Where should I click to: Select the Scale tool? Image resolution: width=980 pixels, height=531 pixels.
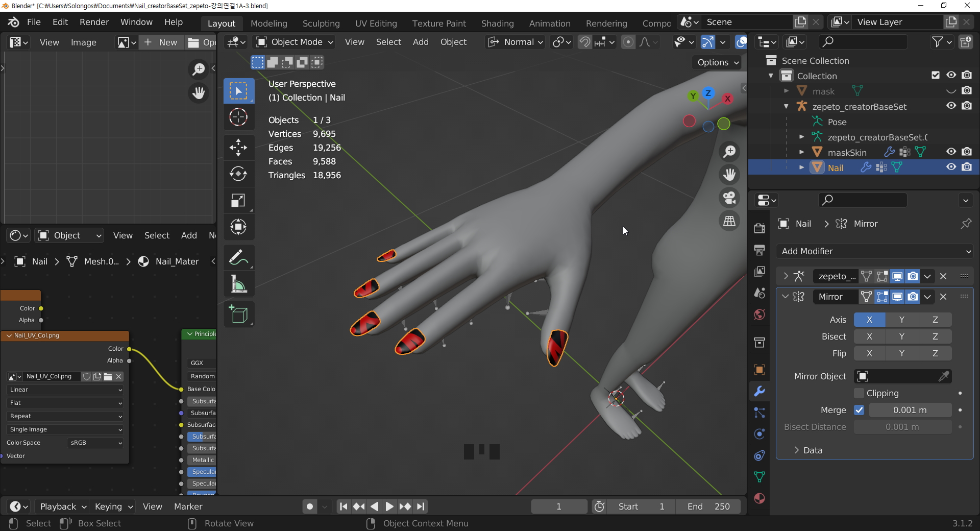coord(238,200)
